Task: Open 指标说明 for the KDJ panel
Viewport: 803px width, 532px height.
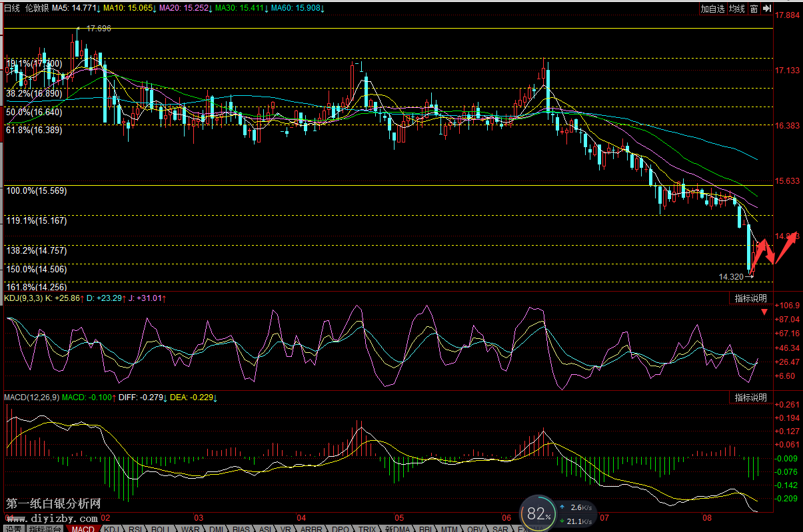Action: point(750,298)
